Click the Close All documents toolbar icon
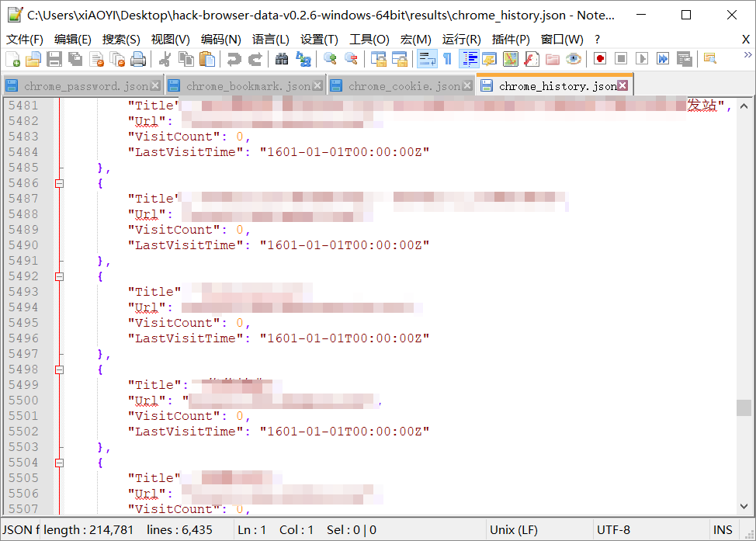 point(117,59)
